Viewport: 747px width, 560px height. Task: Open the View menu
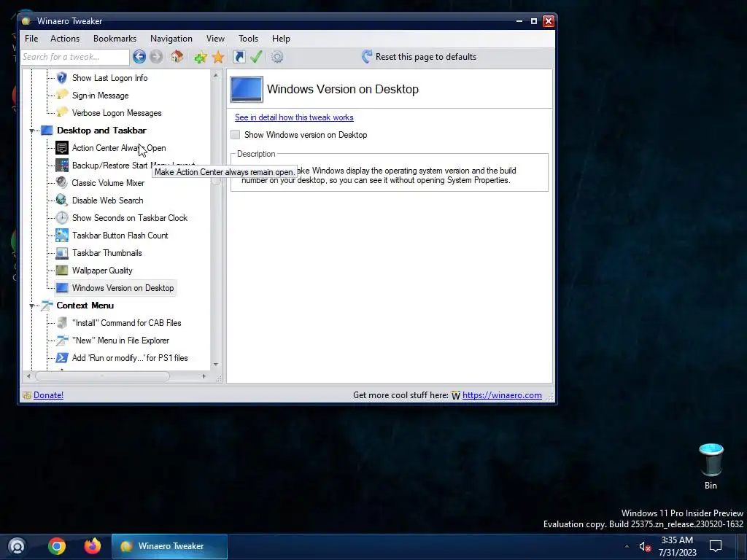tap(215, 39)
